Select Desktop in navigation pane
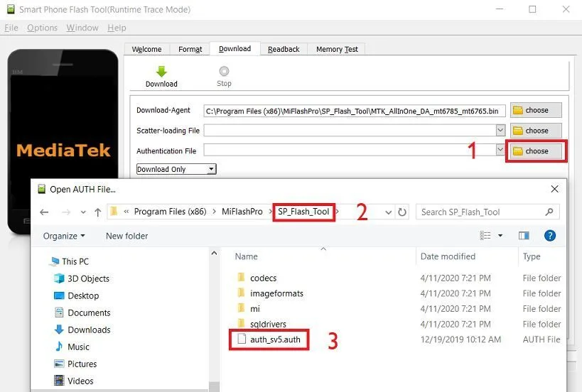The height and width of the screenshot is (392, 582). pos(77,295)
